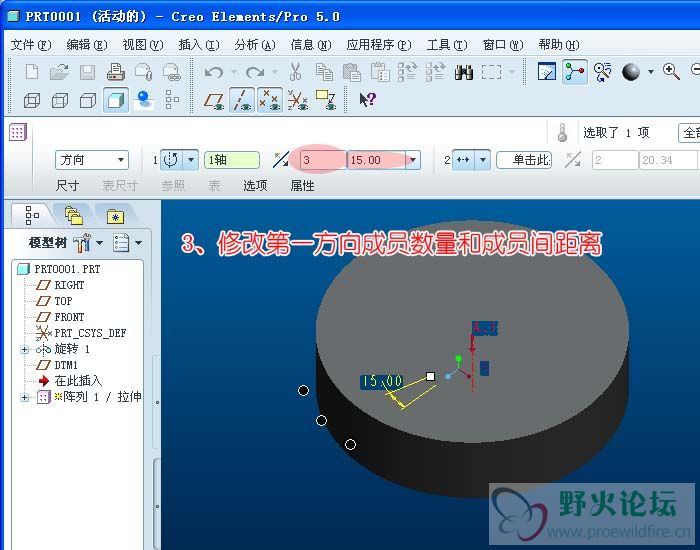Open first direction type arrow dropdown
This screenshot has height=550, width=700.
(x=191, y=160)
